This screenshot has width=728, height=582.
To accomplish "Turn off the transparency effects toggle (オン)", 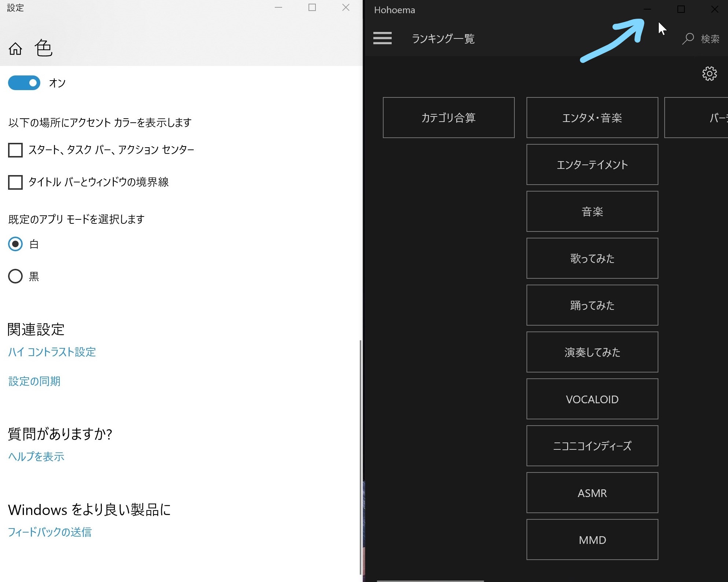I will coord(23,83).
